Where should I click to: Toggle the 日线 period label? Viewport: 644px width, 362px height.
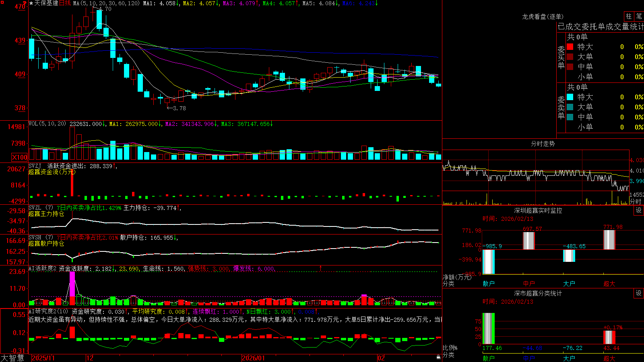65,3
